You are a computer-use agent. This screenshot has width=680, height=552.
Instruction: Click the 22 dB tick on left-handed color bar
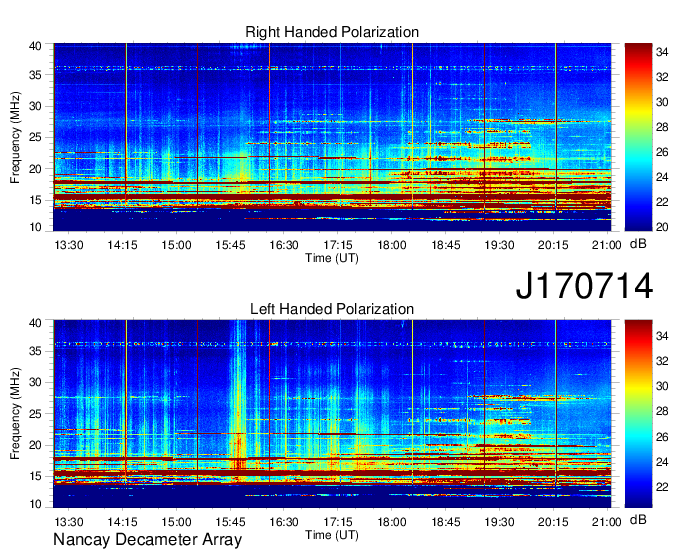(662, 487)
